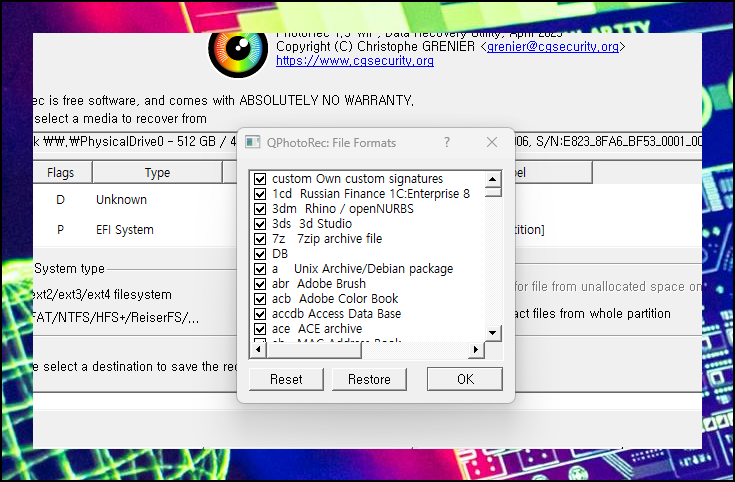Uncheck the ace ACE archive checkbox
Viewport: 735px width, 482px height.
coord(260,329)
